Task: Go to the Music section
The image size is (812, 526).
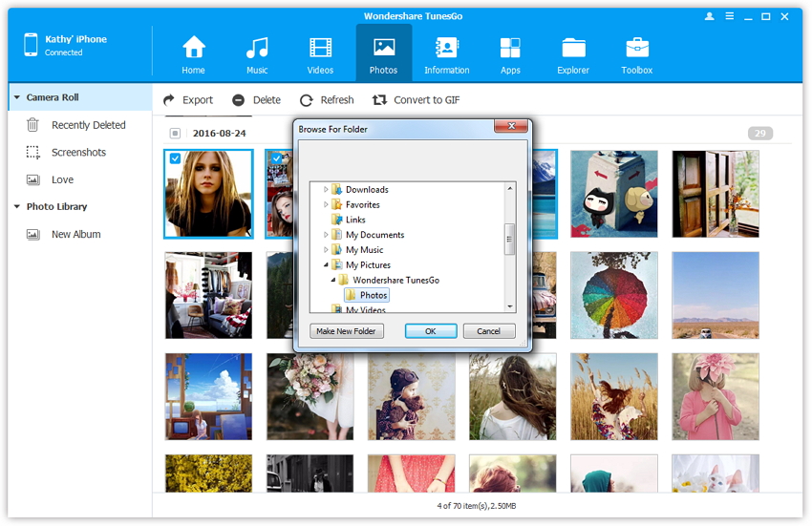Action: tap(256, 48)
